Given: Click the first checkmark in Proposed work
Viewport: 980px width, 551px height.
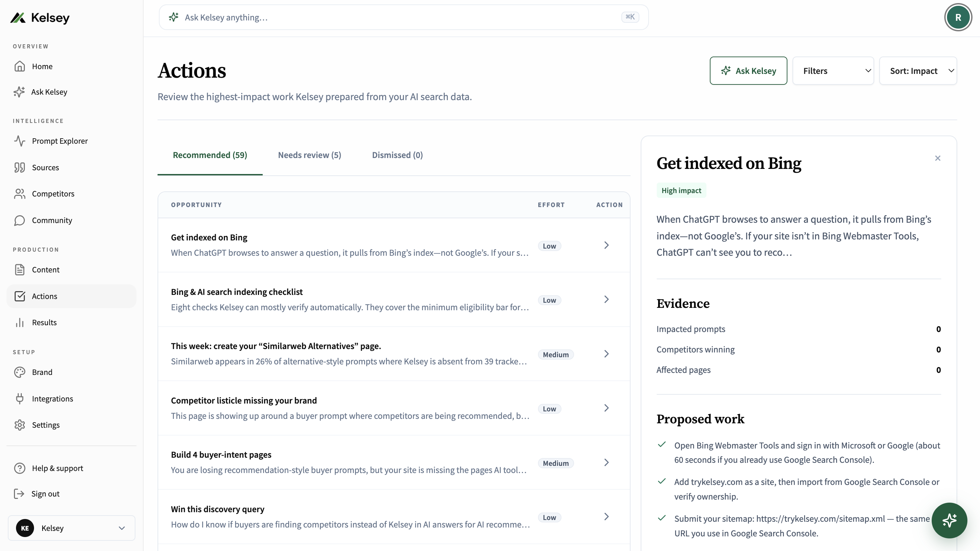Looking at the screenshot, I should point(662,444).
